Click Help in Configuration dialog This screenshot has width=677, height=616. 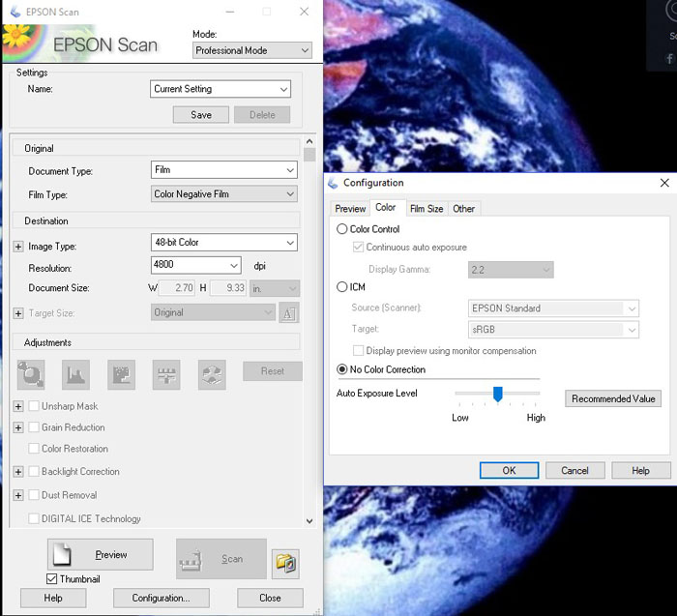pyautogui.click(x=640, y=470)
